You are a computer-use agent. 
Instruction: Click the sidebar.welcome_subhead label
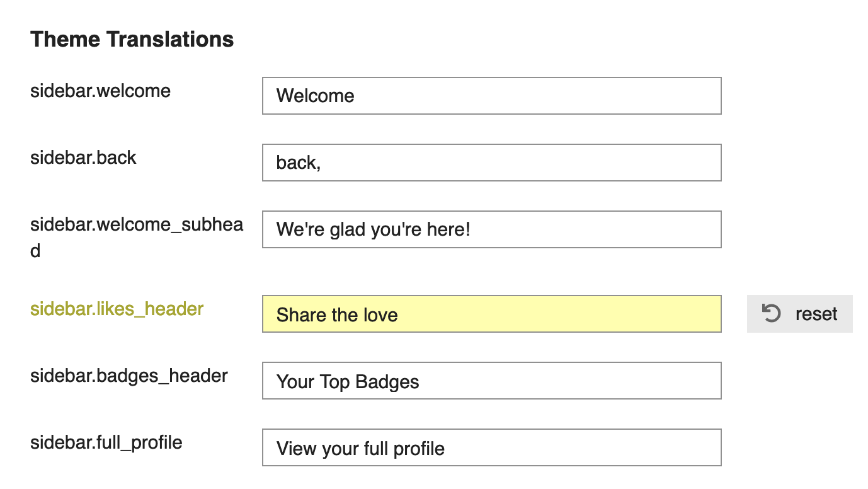pos(136,224)
